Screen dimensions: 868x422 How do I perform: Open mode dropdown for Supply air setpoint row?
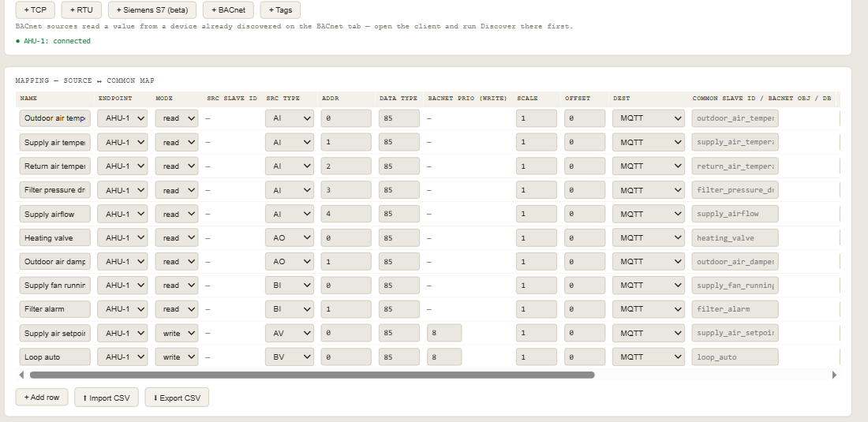point(177,333)
